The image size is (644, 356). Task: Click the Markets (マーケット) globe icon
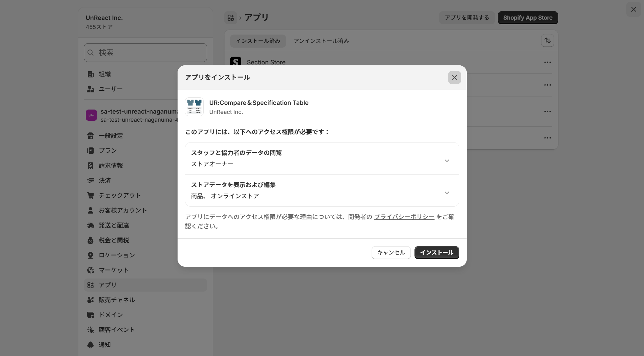(x=90, y=270)
